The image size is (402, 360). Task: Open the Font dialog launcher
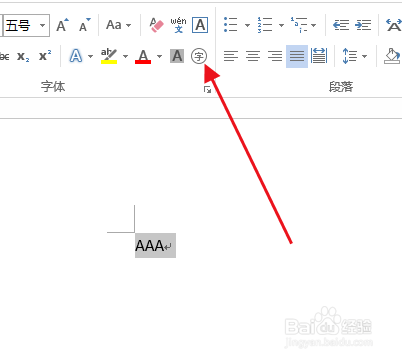point(207,89)
